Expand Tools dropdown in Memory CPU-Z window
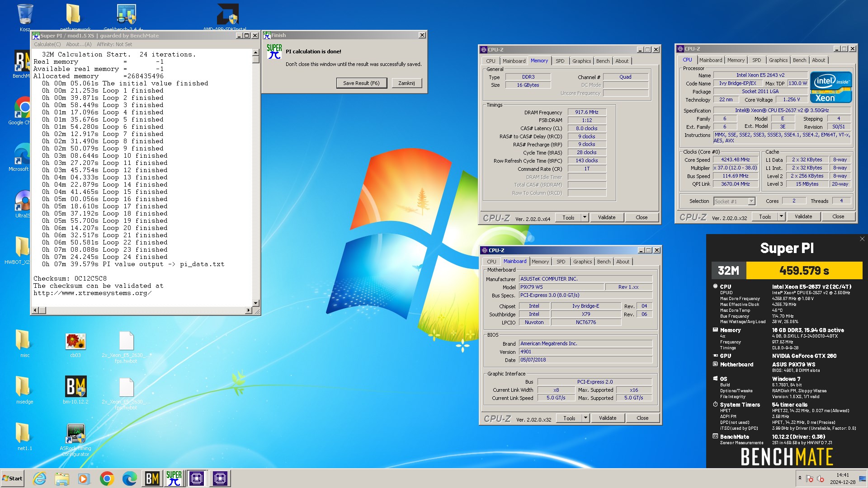Screen dimensions: 868x488 584,217
